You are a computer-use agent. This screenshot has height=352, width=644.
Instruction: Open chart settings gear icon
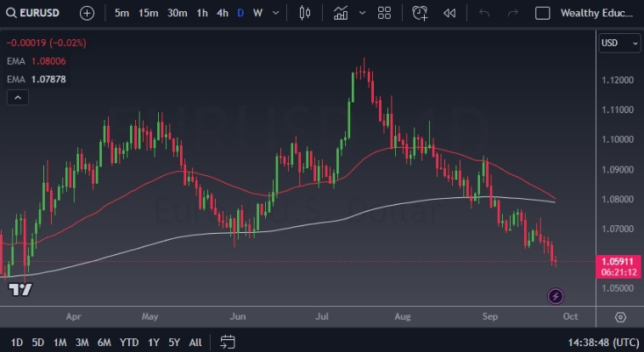click(x=620, y=317)
